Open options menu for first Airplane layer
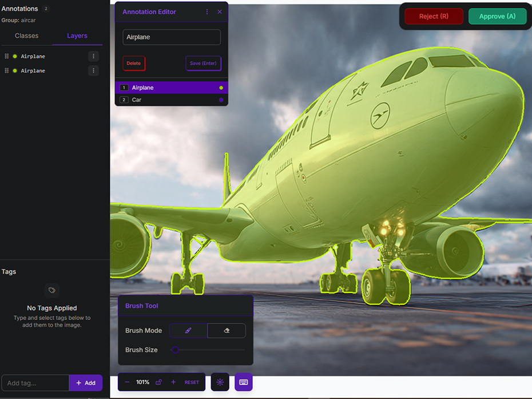The image size is (532, 399). click(94, 56)
